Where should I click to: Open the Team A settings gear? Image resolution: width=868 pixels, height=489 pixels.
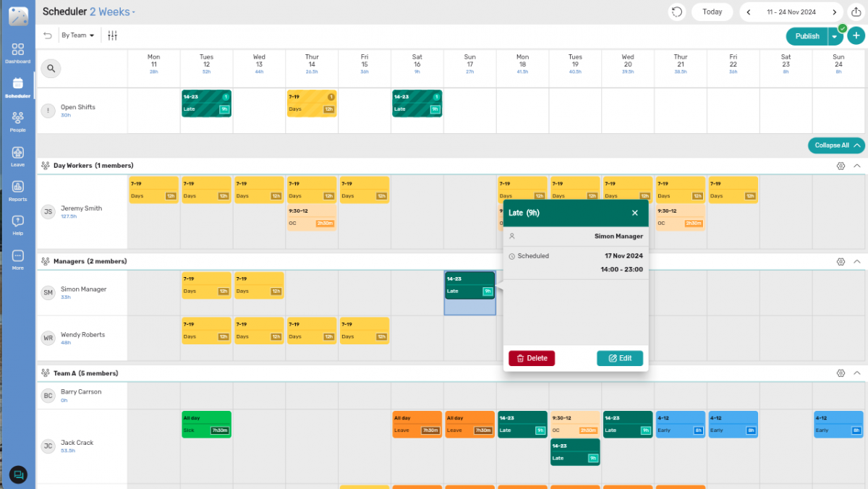[x=841, y=373]
